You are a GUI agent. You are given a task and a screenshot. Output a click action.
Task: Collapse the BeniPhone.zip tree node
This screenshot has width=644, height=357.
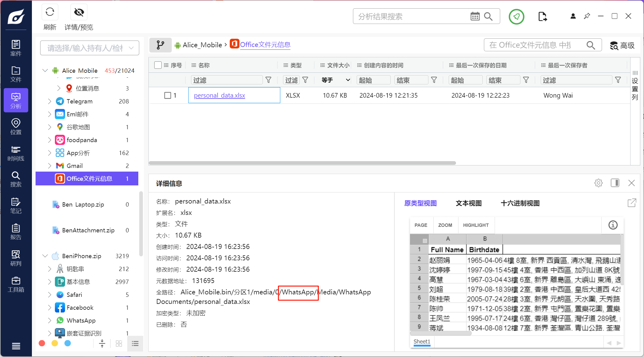pyautogui.click(x=45, y=256)
